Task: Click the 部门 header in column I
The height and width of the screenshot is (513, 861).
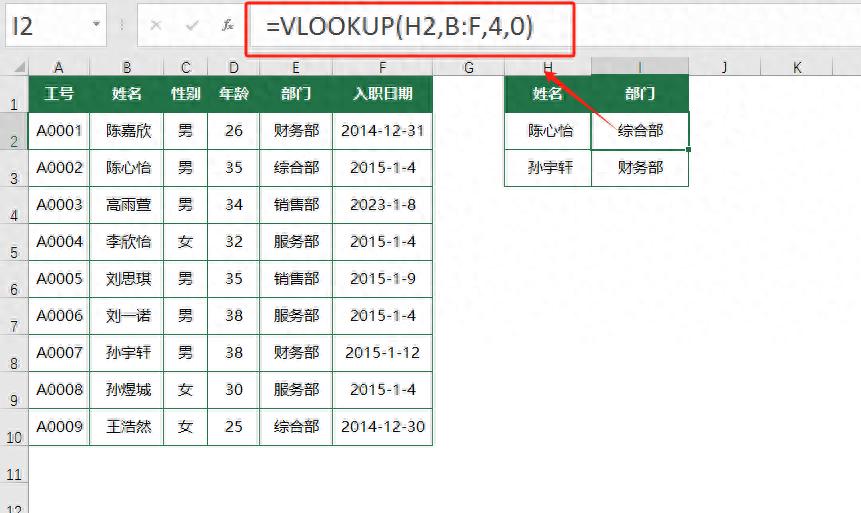Action: [640, 94]
